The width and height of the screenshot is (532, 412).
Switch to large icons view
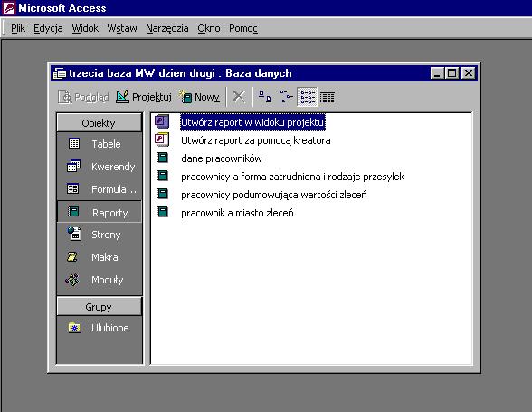point(265,97)
